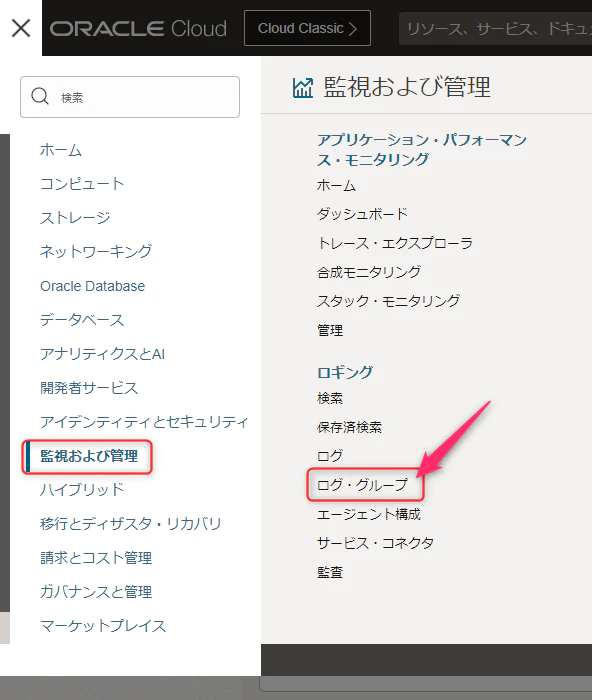The width and height of the screenshot is (592, 700).
Task: Open 保存済検索 link
Action: (x=349, y=427)
